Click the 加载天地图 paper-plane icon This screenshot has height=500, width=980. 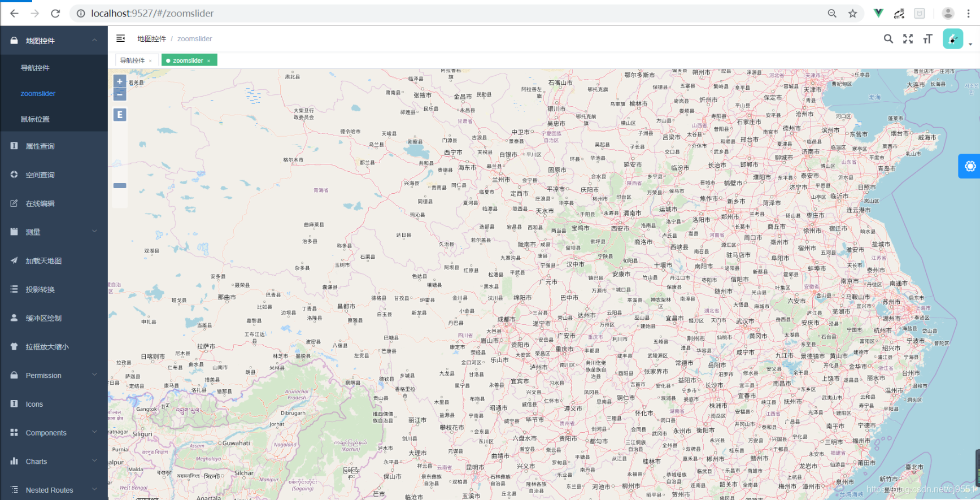click(x=14, y=260)
